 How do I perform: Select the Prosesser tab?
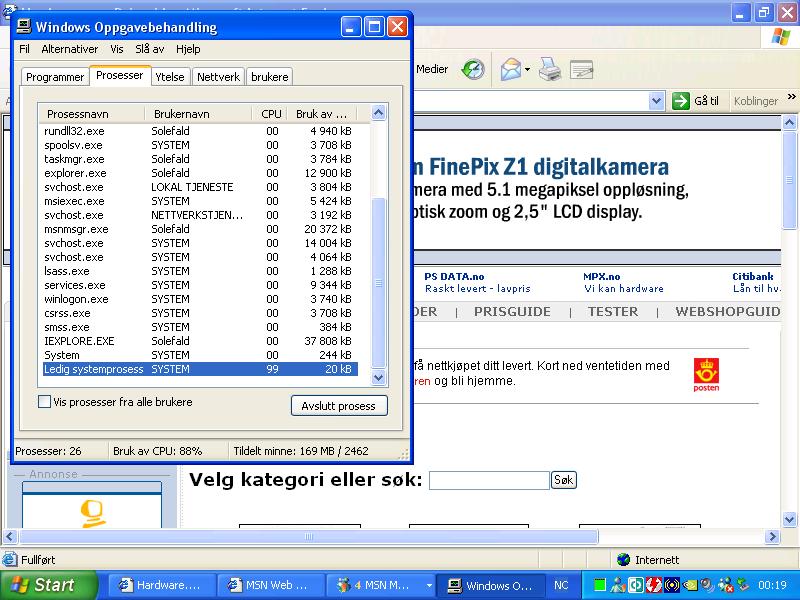pyautogui.click(x=120, y=76)
